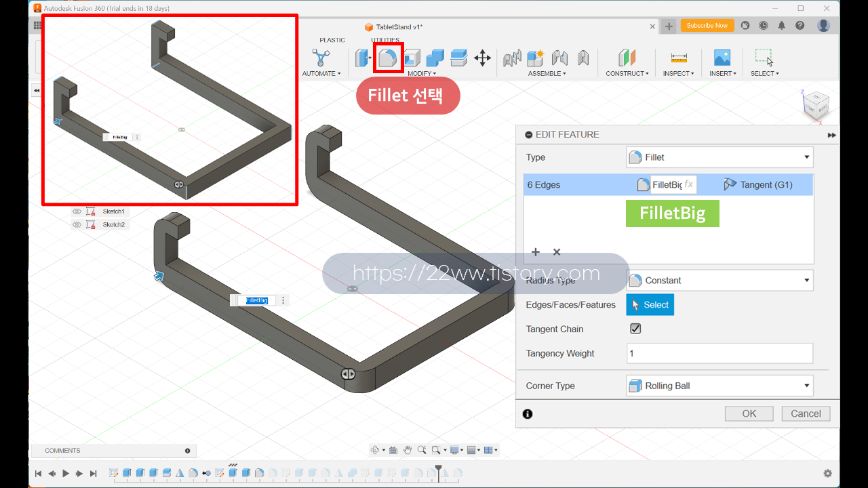Open the SELECT menu
868x488 pixels.
(765, 73)
